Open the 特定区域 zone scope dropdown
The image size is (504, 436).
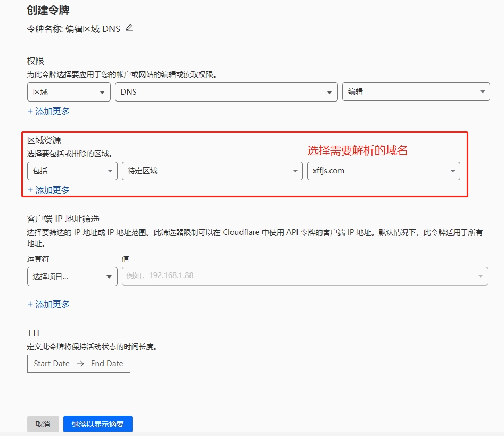point(212,171)
